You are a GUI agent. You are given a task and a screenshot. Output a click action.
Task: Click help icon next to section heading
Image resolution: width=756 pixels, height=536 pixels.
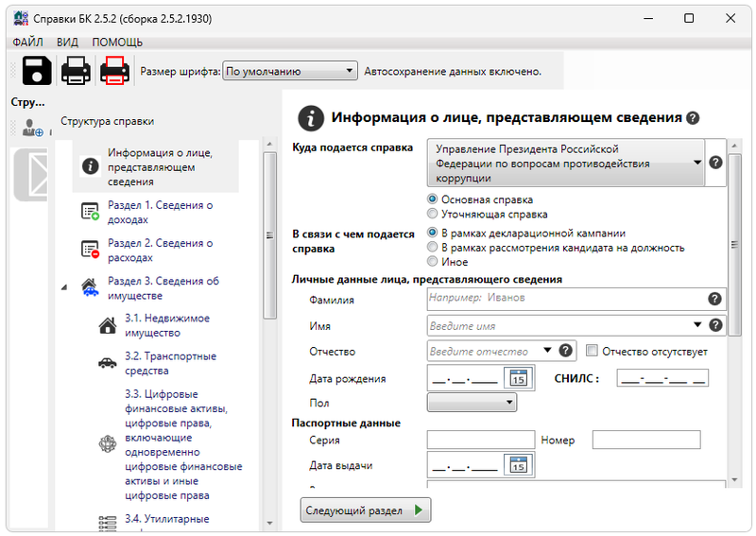pyautogui.click(x=693, y=118)
